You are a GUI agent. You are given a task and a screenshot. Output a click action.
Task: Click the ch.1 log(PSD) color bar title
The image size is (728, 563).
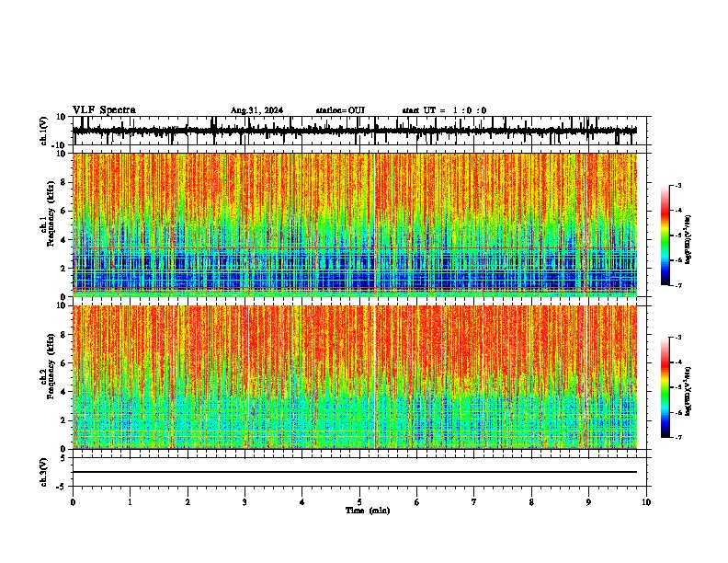click(x=688, y=239)
